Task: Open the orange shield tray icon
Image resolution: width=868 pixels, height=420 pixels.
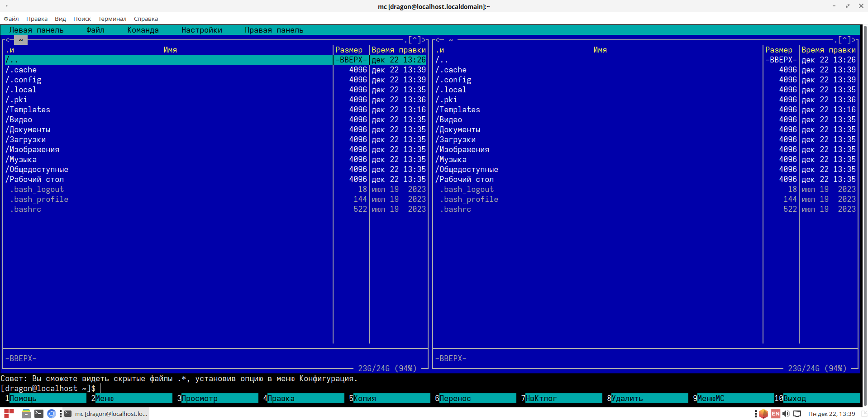Action: tap(764, 414)
